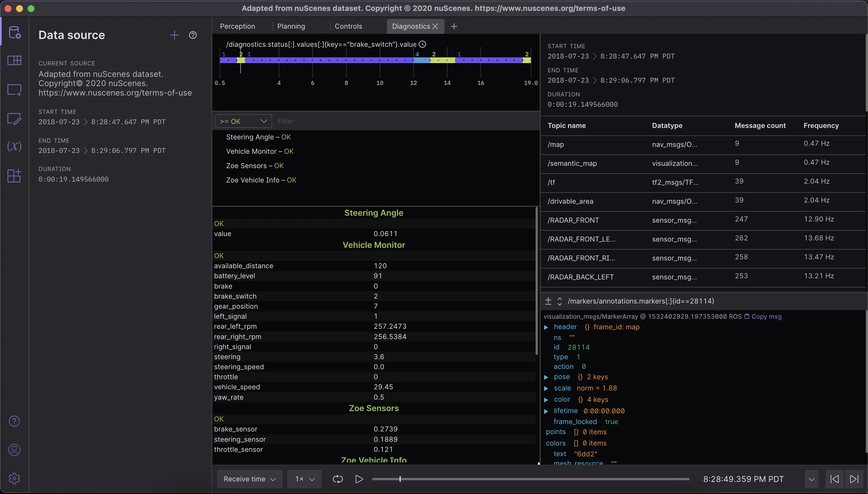Image resolution: width=868 pixels, height=494 pixels.
Task: Open the Add panel sidebar icon
Action: (14, 90)
